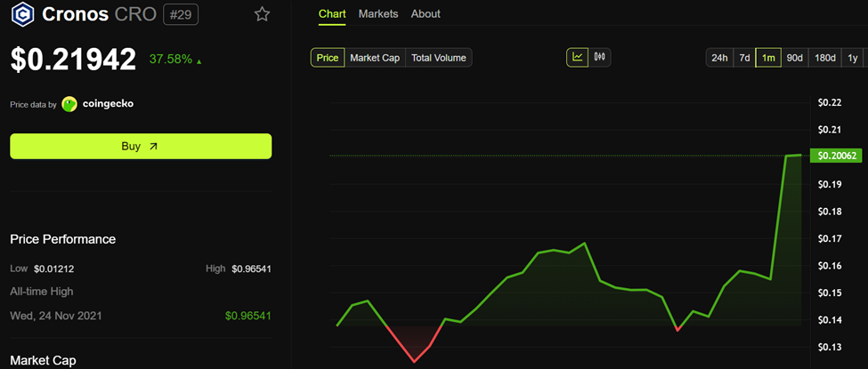Click the green $0.96541 all-time high value
The width and height of the screenshot is (868, 369).
pos(248,316)
